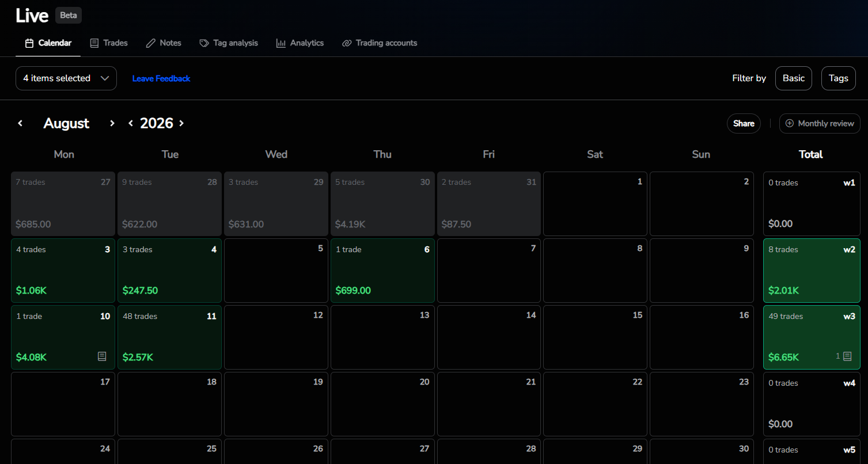Viewport: 868px width, 464px height.
Task: Click the Notes pencil icon
Action: (151, 43)
